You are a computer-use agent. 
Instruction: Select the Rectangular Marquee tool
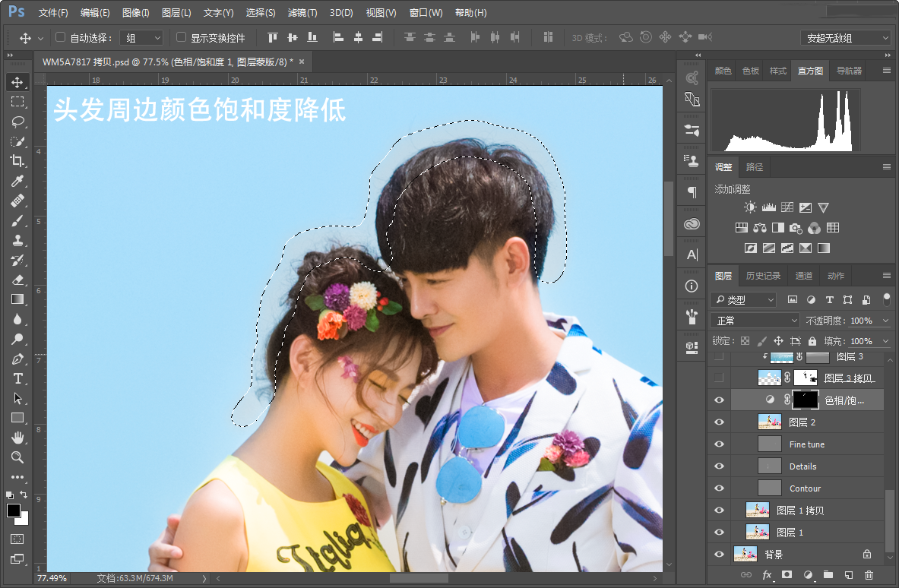pyautogui.click(x=17, y=102)
